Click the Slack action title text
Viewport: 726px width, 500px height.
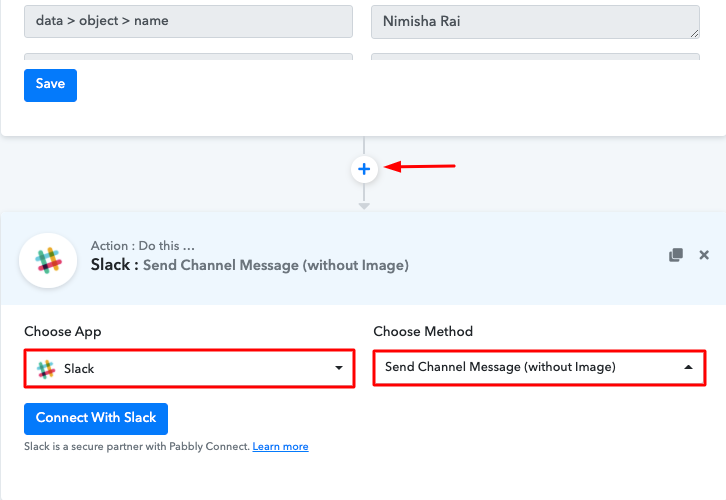pyautogui.click(x=250, y=265)
